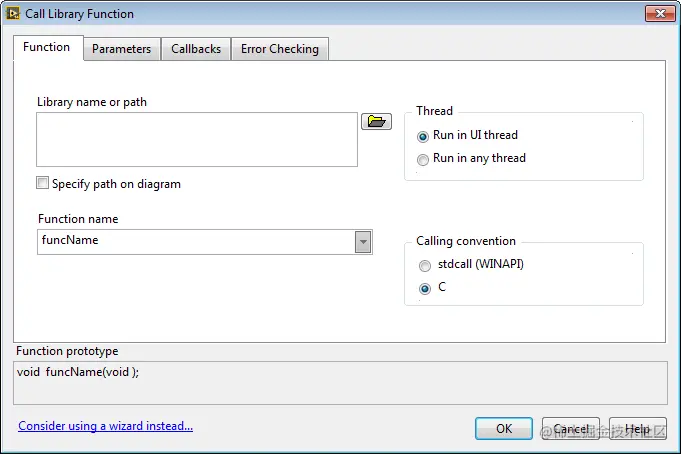
Task: Choose C calling convention
Action: tap(426, 288)
